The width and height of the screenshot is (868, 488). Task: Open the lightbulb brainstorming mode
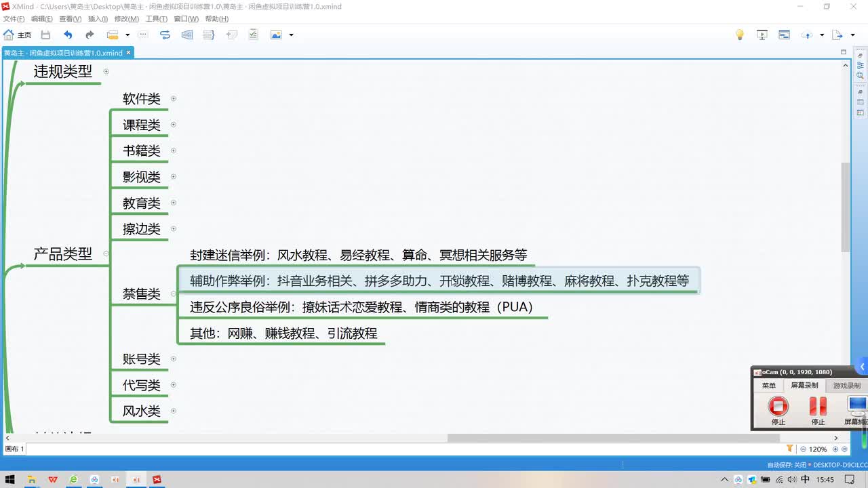(x=740, y=35)
